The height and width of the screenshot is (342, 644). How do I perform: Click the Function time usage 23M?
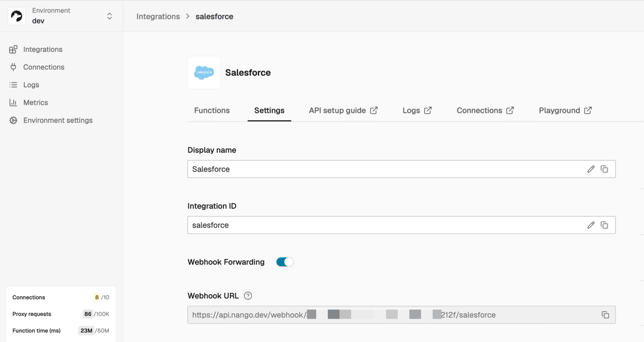[x=86, y=331]
